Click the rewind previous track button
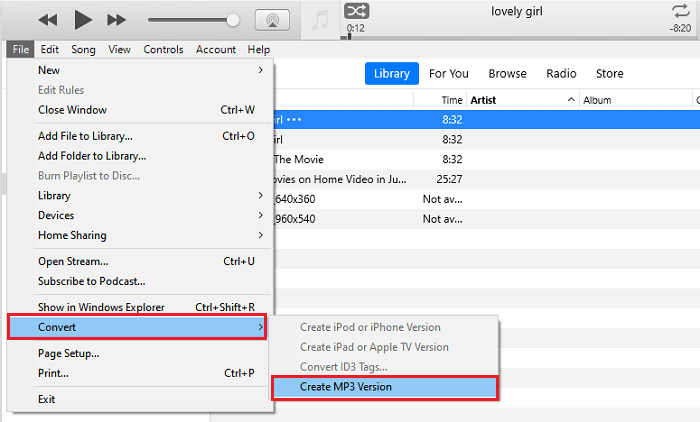 48,20
